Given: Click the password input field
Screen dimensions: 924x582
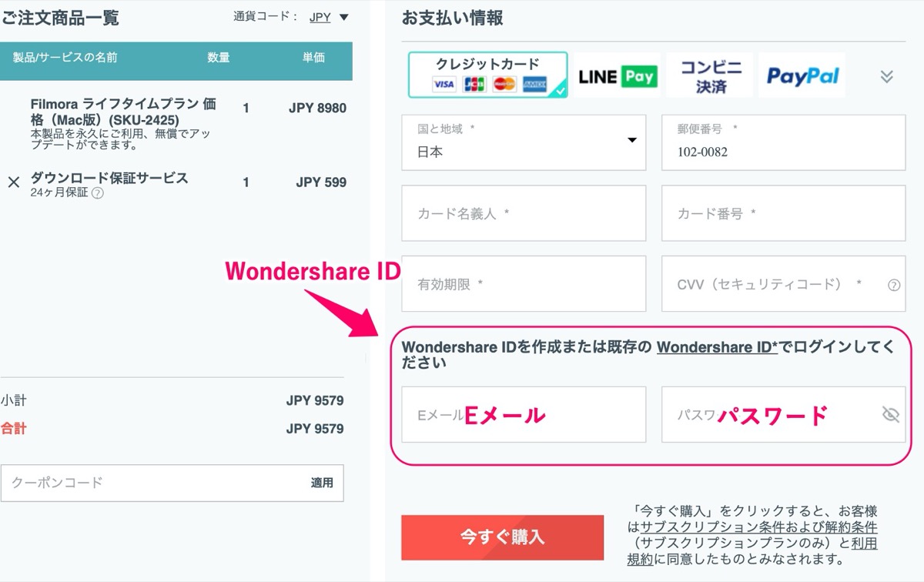Looking at the screenshot, I should 783,415.
